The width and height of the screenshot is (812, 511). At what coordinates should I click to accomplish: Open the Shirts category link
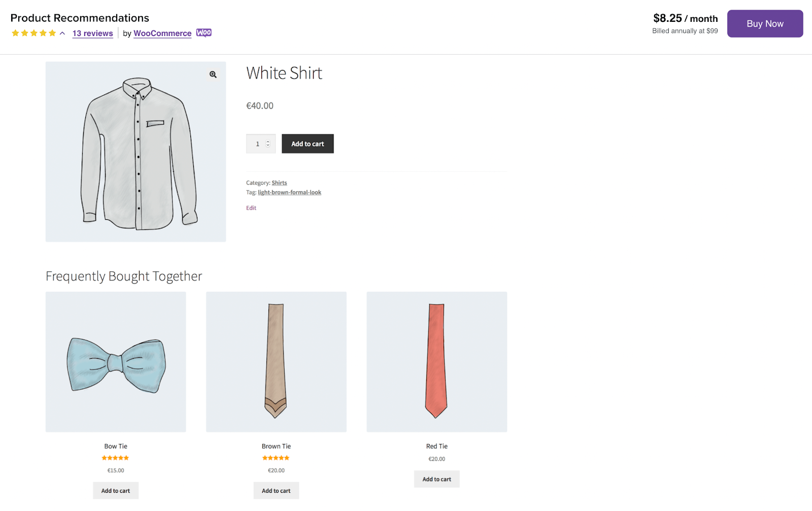click(279, 183)
